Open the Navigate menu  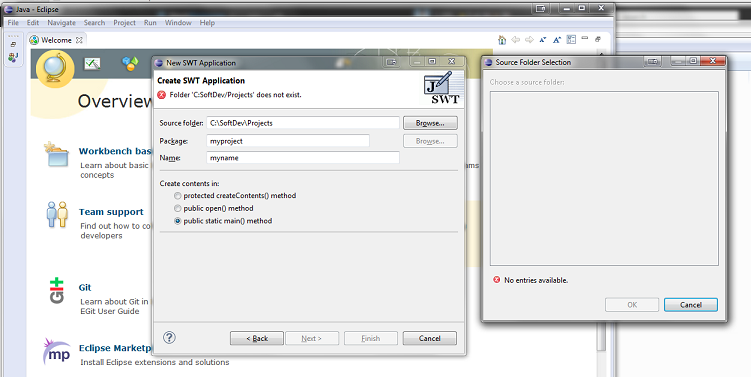(x=61, y=23)
